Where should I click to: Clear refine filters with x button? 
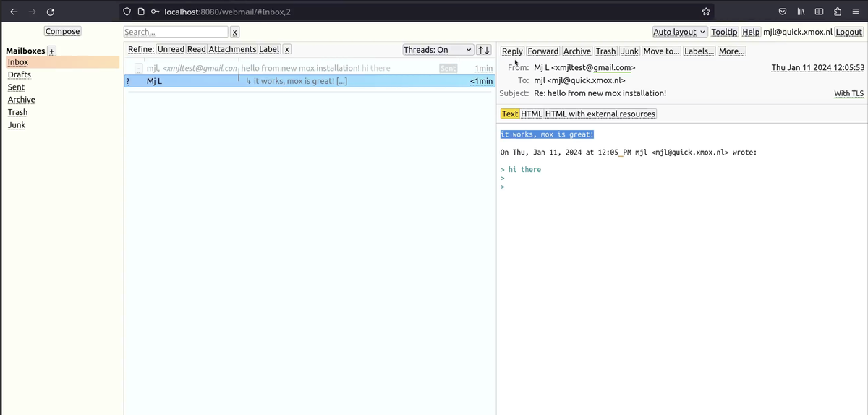[x=287, y=50]
